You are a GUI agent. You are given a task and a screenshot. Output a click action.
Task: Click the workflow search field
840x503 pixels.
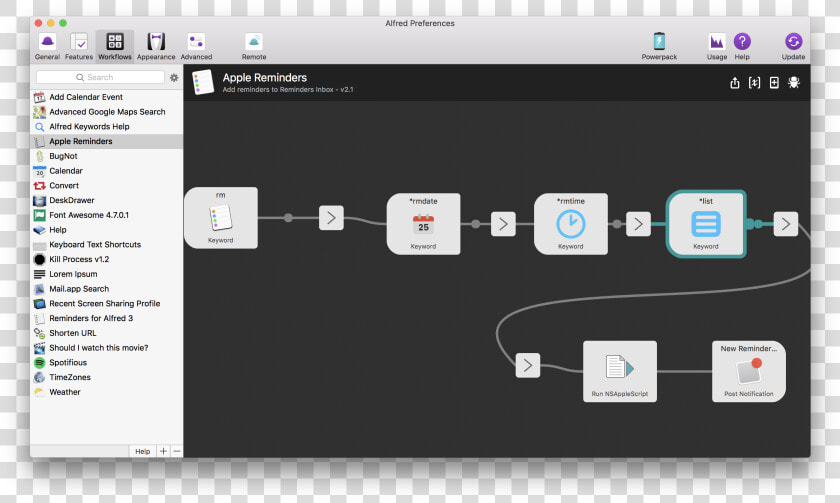[100, 77]
